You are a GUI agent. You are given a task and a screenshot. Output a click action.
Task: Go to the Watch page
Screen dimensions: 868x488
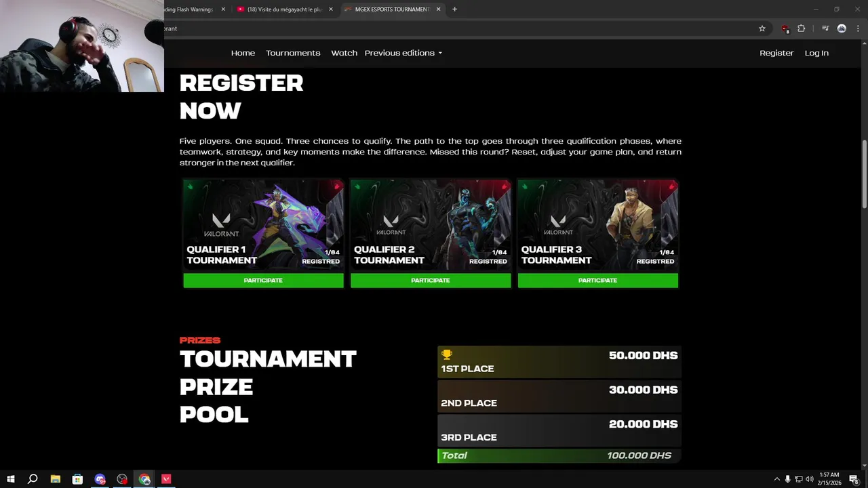(344, 53)
